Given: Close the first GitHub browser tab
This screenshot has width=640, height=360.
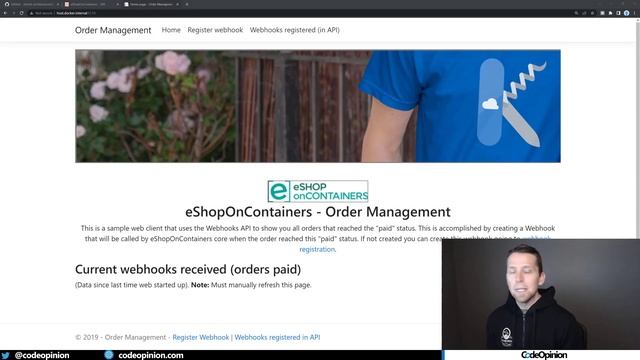Looking at the screenshot, I should [57, 4].
